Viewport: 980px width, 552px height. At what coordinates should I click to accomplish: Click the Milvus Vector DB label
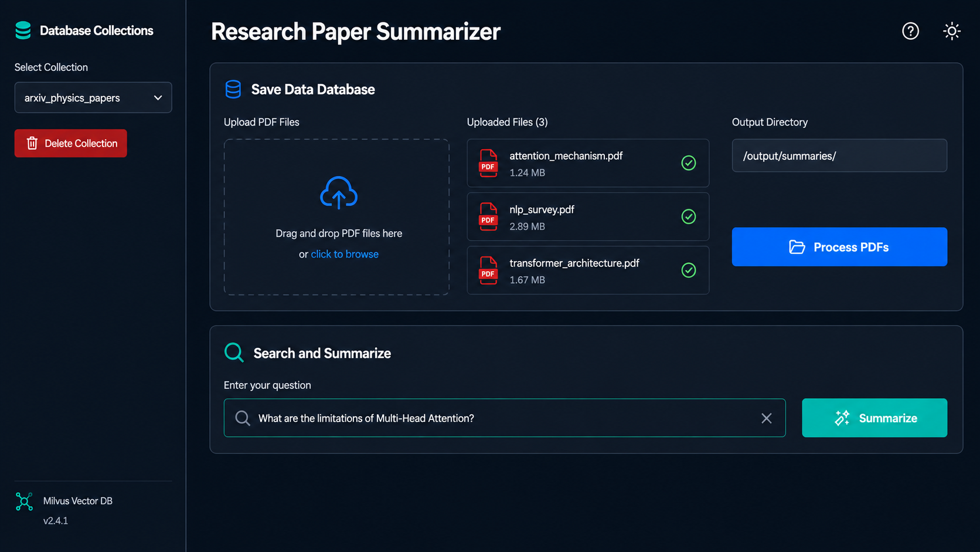point(78,501)
